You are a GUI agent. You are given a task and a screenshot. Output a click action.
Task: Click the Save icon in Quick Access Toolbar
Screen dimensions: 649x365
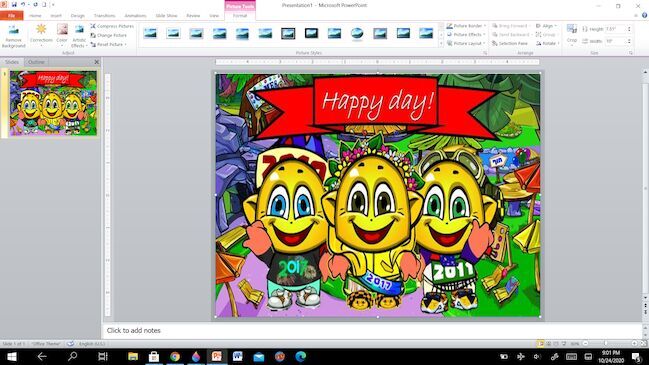click(14, 5)
